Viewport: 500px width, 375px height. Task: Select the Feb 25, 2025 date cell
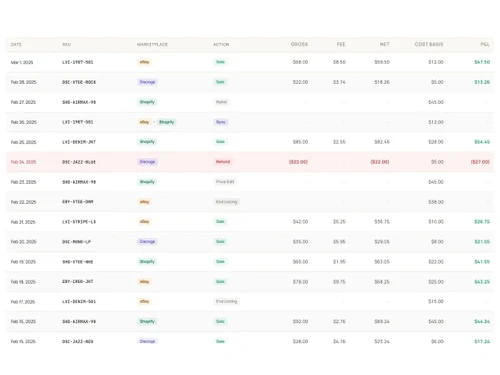[x=23, y=142]
